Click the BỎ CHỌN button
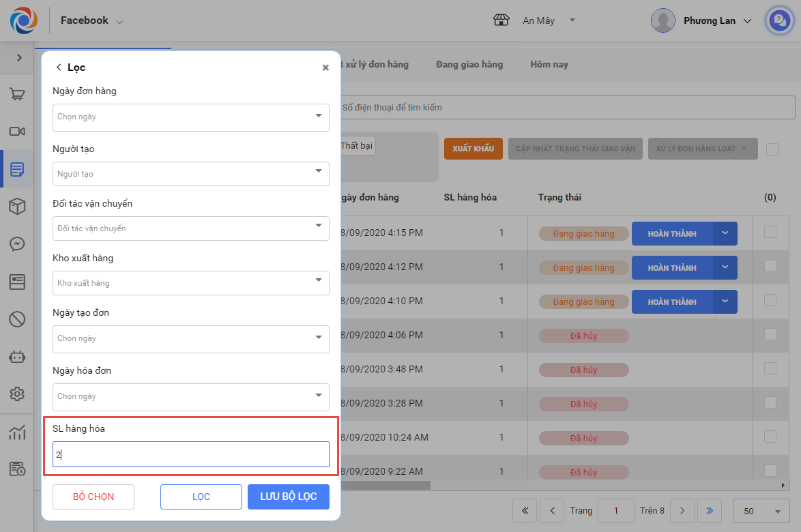 tap(93, 497)
